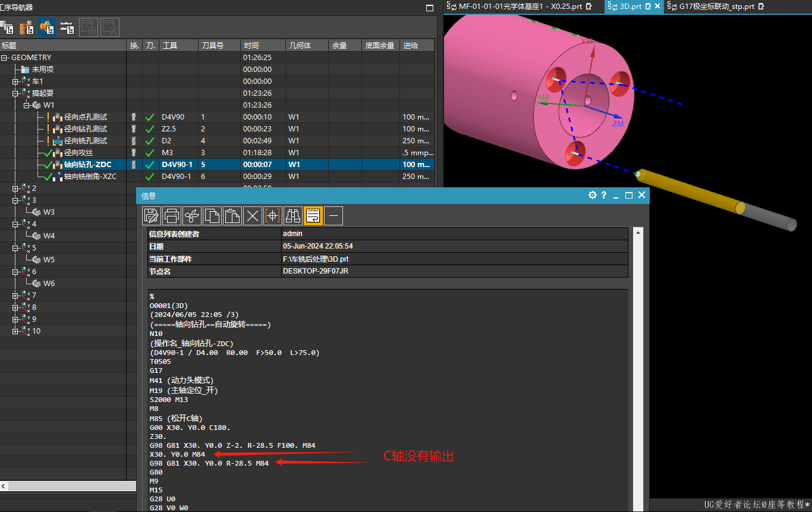Click the T0505 code line
Screen dimensions: 812x512
[x=160, y=362]
